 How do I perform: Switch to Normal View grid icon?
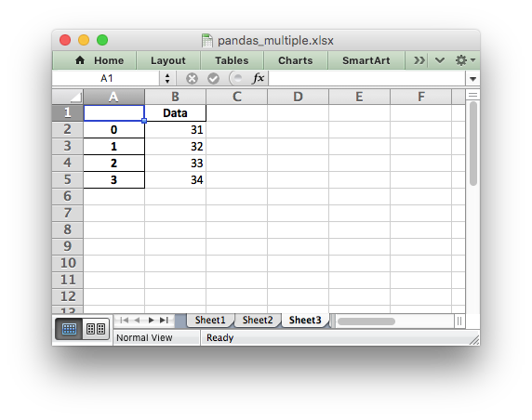pos(69,329)
